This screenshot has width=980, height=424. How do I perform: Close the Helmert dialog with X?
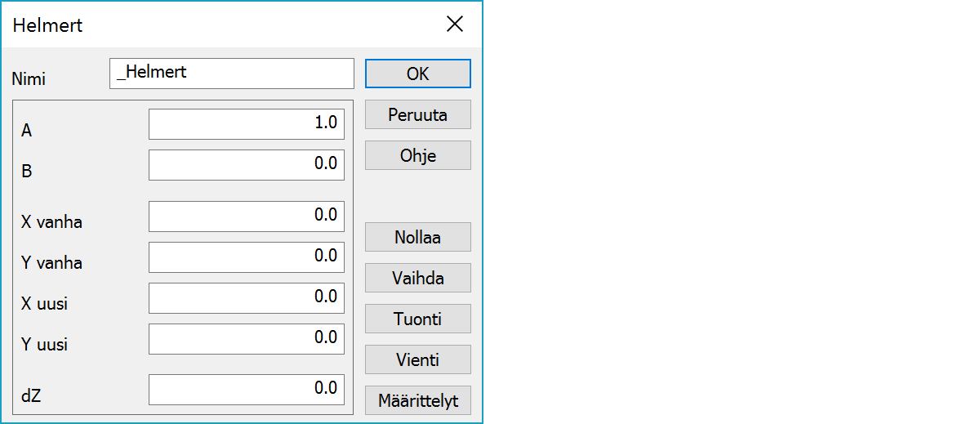pos(455,25)
